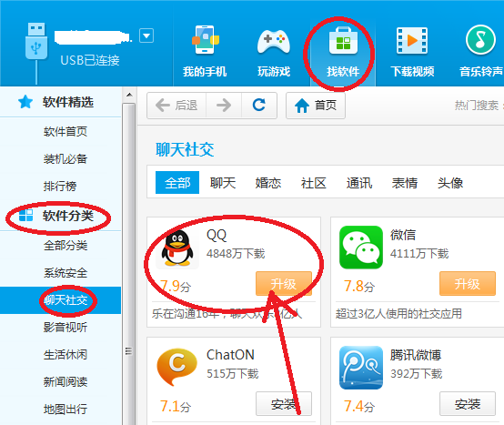The width and height of the screenshot is (504, 425).
Task: Click the sidebar scrollbar up arrow
Action: click(x=129, y=95)
